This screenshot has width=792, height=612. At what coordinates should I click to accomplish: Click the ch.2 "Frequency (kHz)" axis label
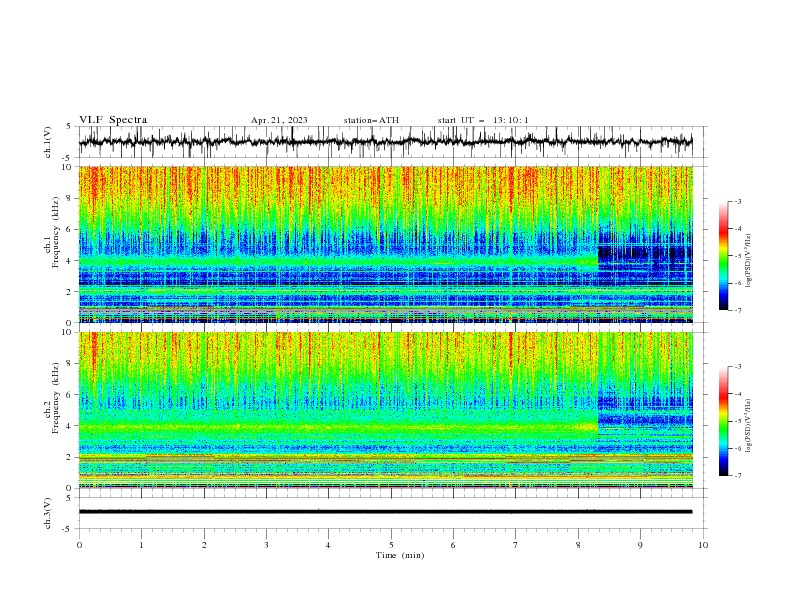(56, 397)
